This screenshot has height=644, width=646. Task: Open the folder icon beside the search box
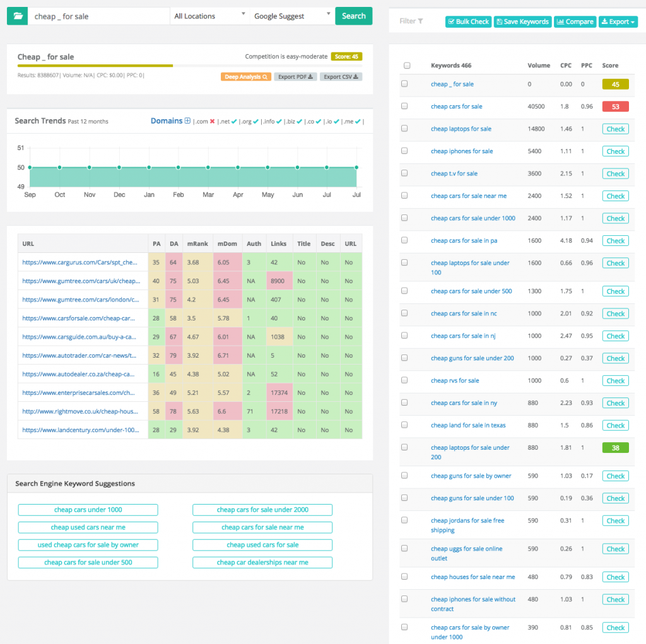click(18, 16)
